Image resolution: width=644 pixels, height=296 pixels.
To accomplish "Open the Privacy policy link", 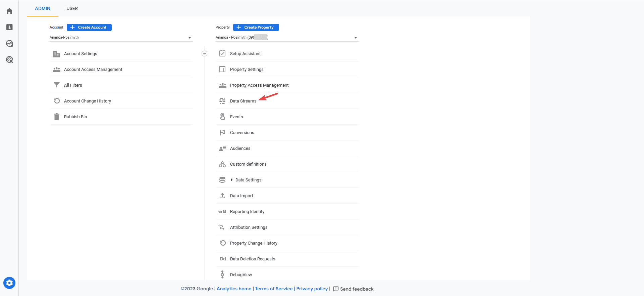I will coord(312,289).
